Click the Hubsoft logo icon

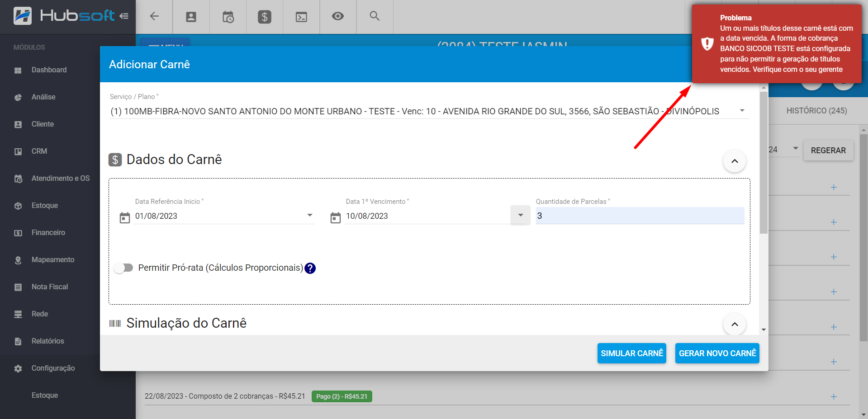pos(23,16)
